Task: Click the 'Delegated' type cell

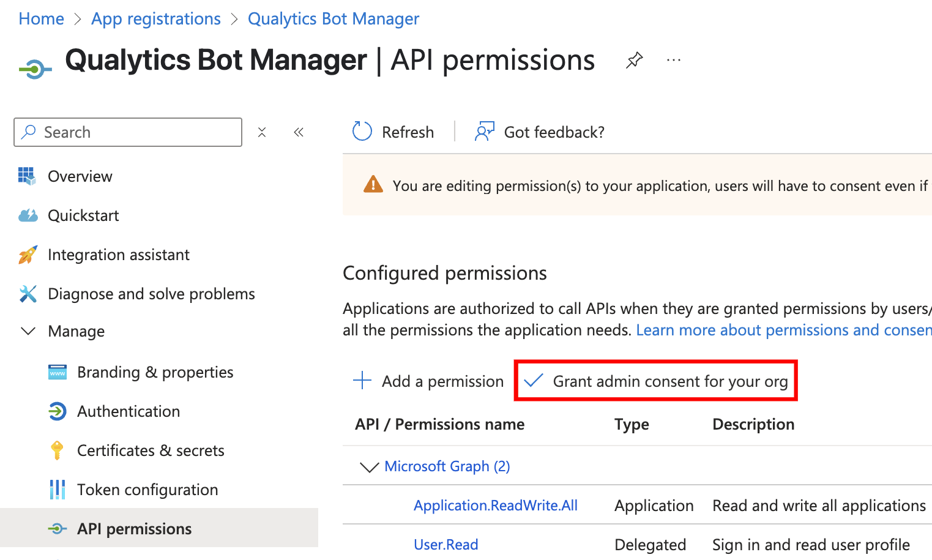Action: [650, 545]
